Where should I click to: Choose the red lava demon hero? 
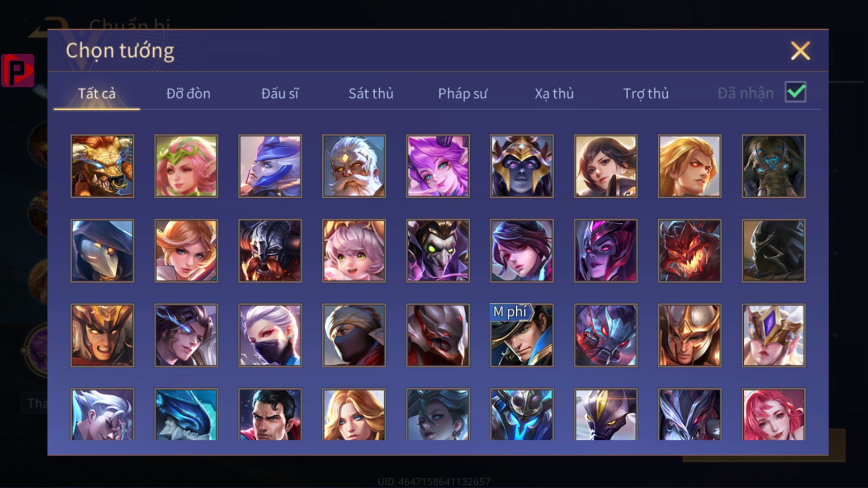tap(689, 251)
